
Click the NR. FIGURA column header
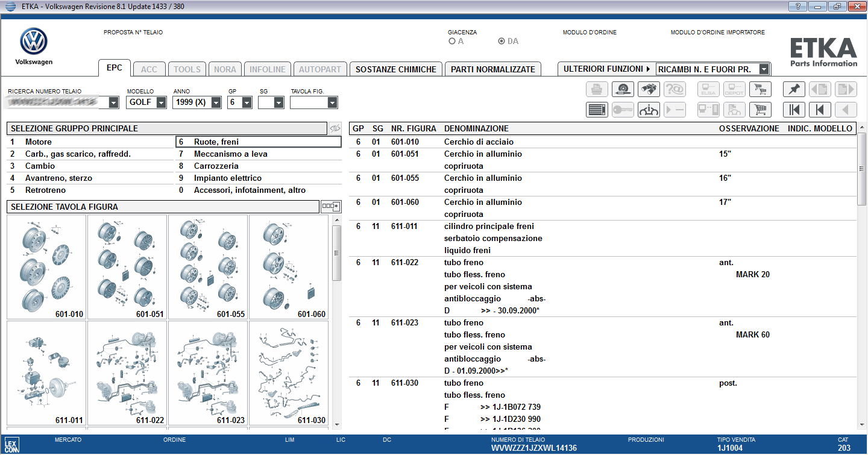click(x=414, y=128)
